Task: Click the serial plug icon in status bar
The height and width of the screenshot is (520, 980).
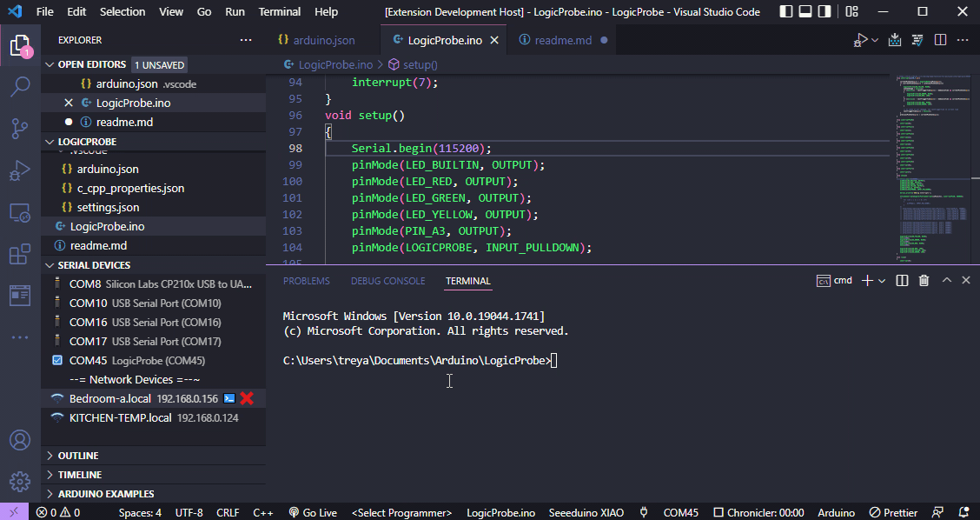Action: [x=643, y=512]
